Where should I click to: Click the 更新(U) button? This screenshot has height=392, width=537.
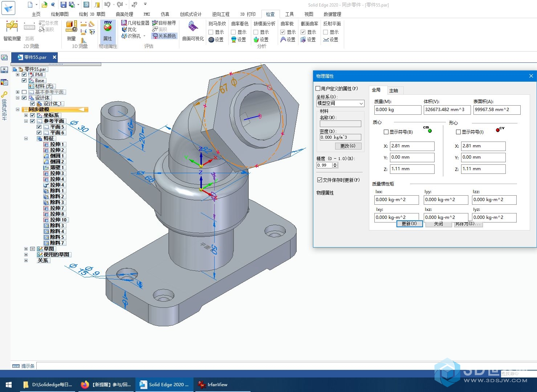(409, 224)
